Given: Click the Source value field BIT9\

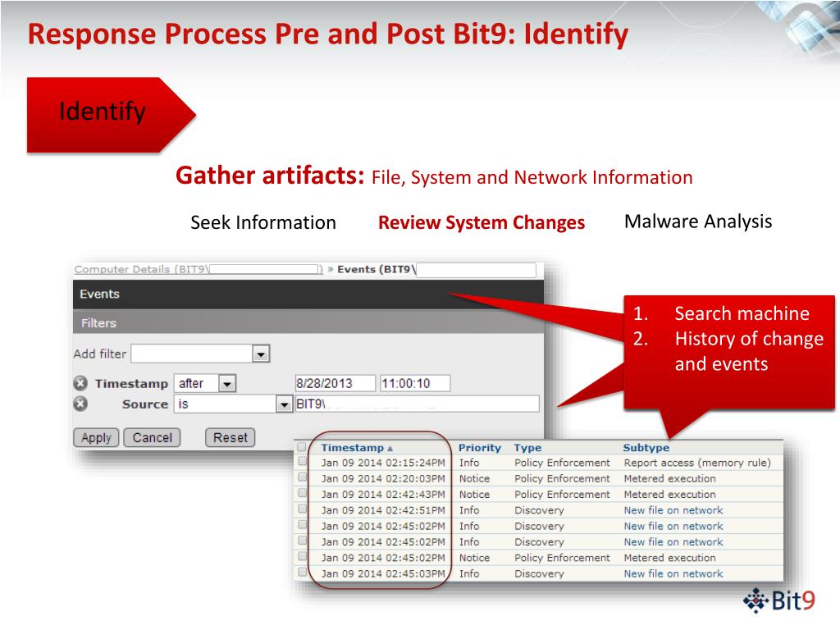Looking at the screenshot, I should (x=417, y=404).
